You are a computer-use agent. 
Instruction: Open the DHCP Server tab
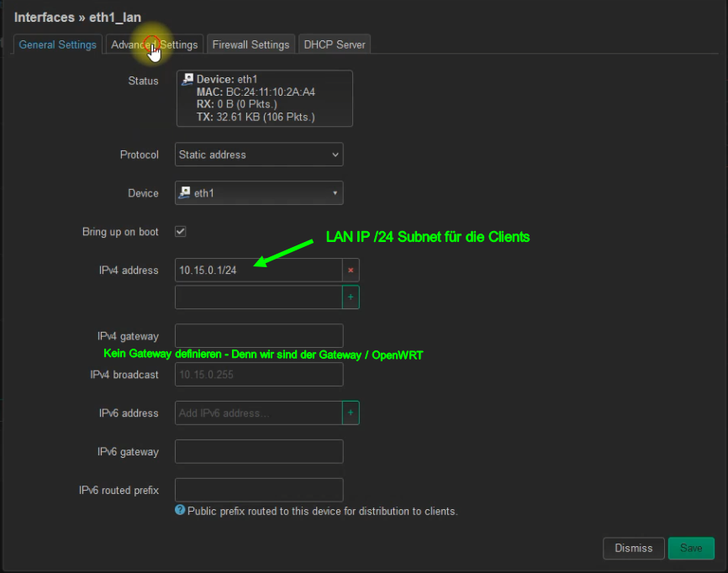pyautogui.click(x=335, y=45)
